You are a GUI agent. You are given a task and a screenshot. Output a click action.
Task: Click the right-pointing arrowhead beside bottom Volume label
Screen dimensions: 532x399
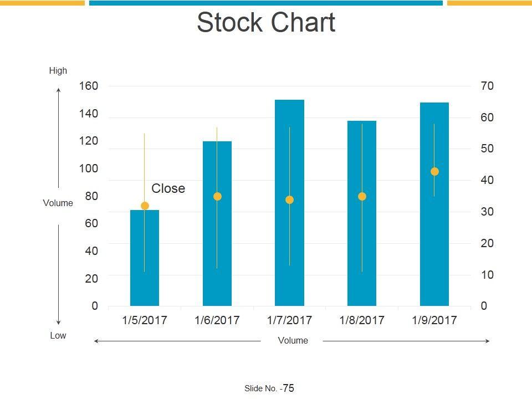(x=487, y=341)
